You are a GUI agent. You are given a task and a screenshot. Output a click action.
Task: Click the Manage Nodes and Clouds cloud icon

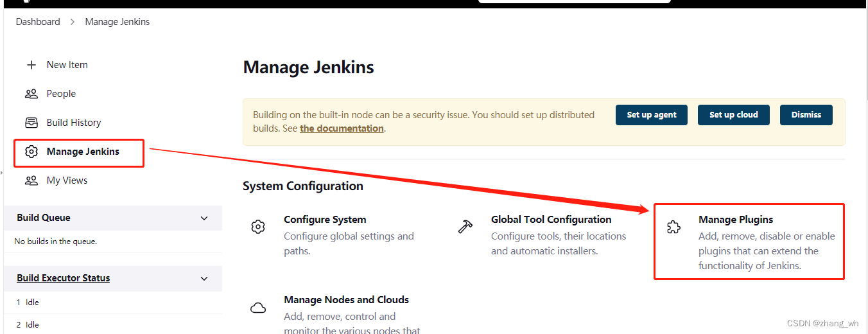tap(258, 308)
